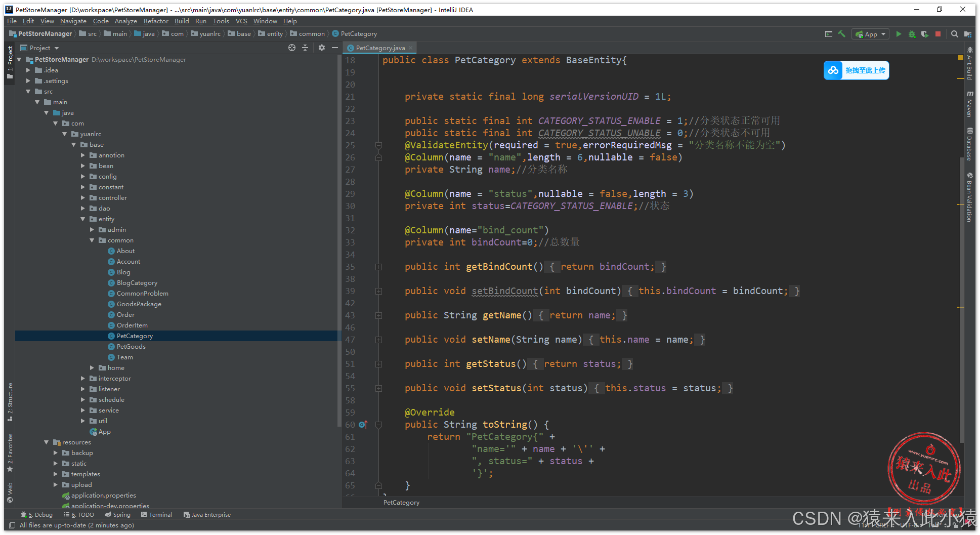980x535 pixels.
Task: Click override gutter icon at line 60
Action: (x=363, y=425)
